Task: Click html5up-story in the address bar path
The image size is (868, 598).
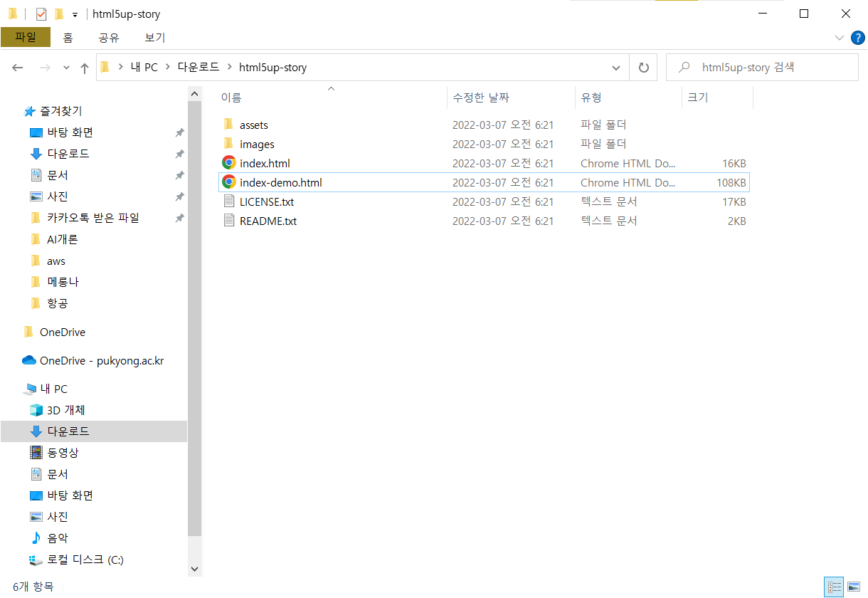Action: click(x=273, y=68)
